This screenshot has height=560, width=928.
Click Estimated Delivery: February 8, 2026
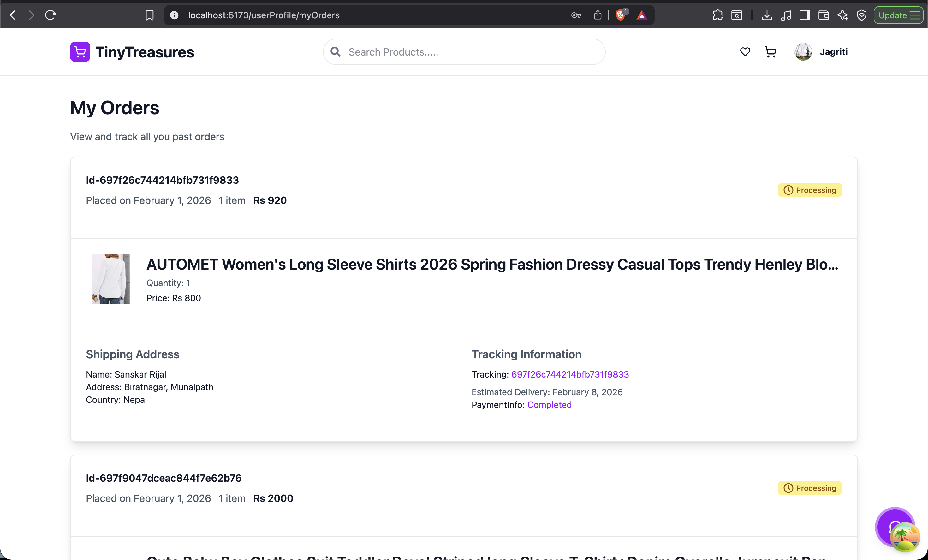click(547, 392)
